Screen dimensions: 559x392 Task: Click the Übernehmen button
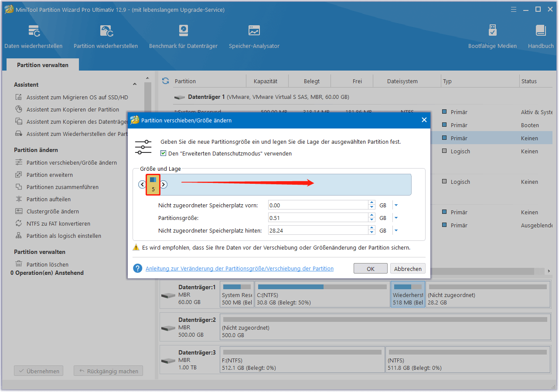39,372
